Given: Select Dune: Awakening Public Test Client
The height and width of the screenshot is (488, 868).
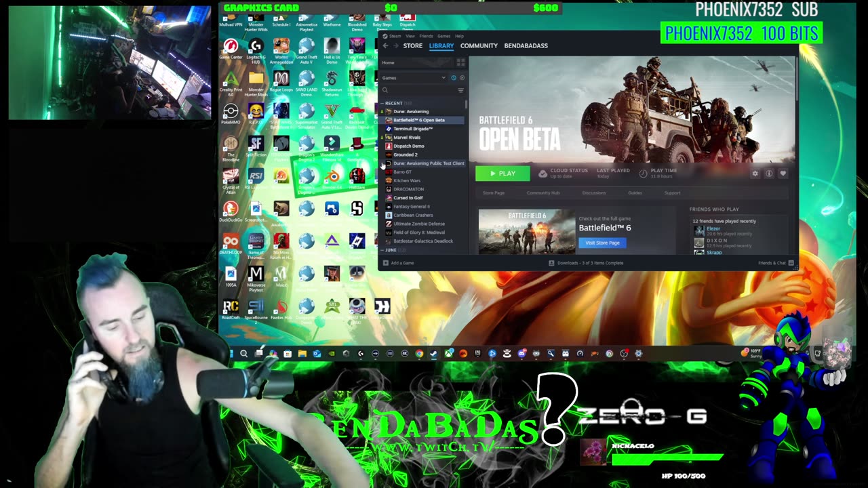Looking at the screenshot, I should 429,163.
